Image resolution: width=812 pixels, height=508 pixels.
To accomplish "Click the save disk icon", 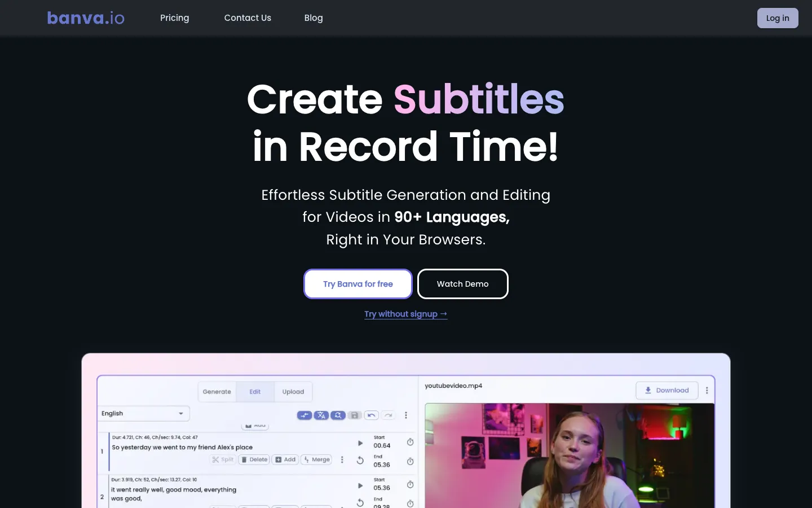I will point(355,415).
